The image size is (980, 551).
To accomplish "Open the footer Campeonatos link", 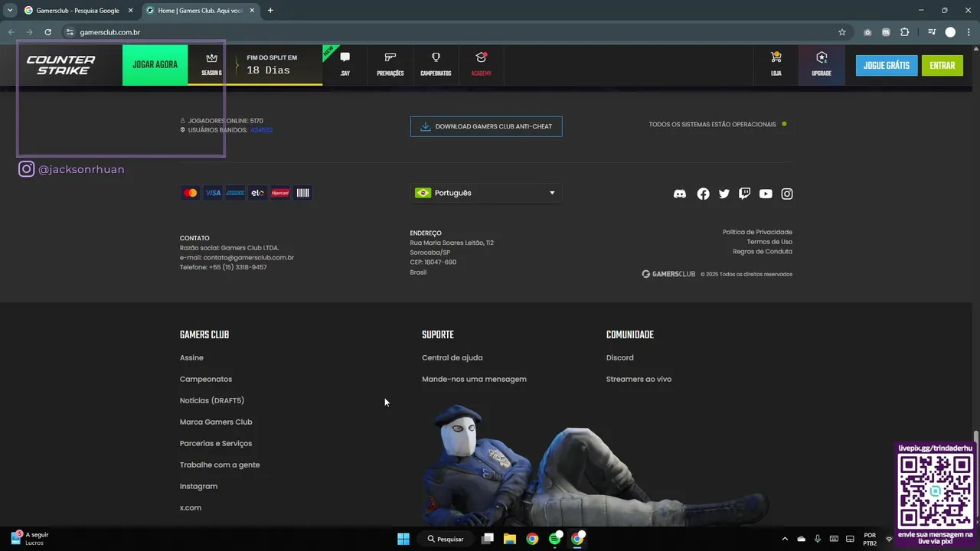I will pyautogui.click(x=206, y=379).
